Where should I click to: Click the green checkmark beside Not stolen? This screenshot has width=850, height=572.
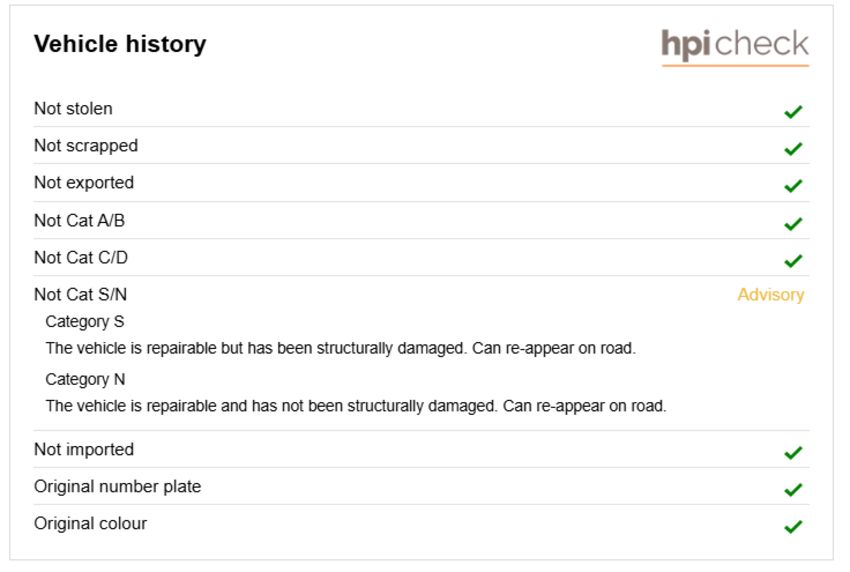point(793,112)
